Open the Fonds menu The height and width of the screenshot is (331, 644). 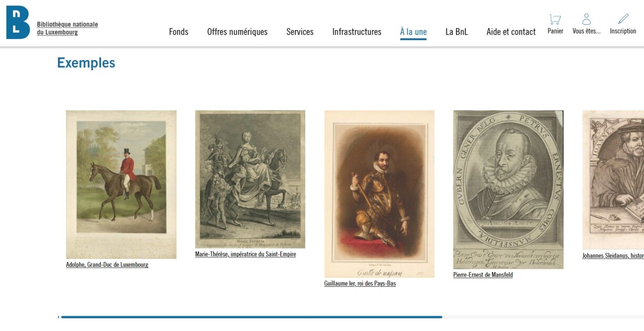tap(178, 32)
